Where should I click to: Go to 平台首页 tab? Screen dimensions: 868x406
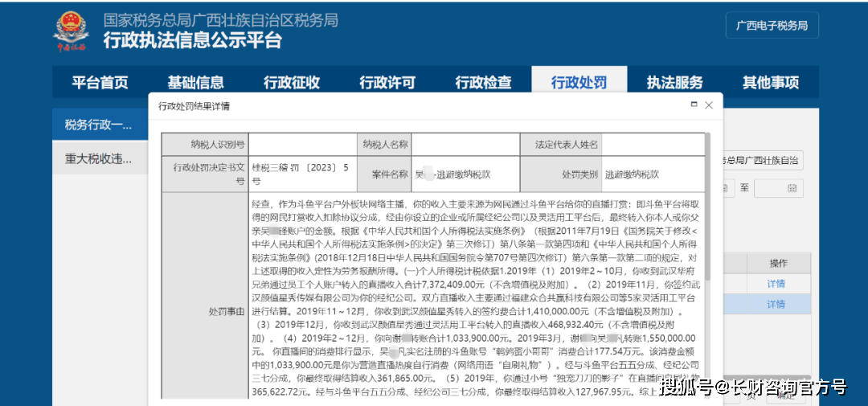click(x=100, y=83)
